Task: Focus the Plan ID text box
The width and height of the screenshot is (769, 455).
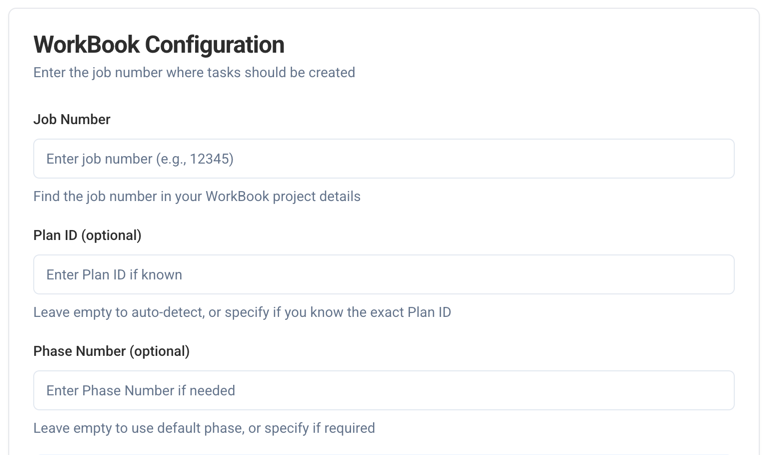Action: [x=384, y=275]
